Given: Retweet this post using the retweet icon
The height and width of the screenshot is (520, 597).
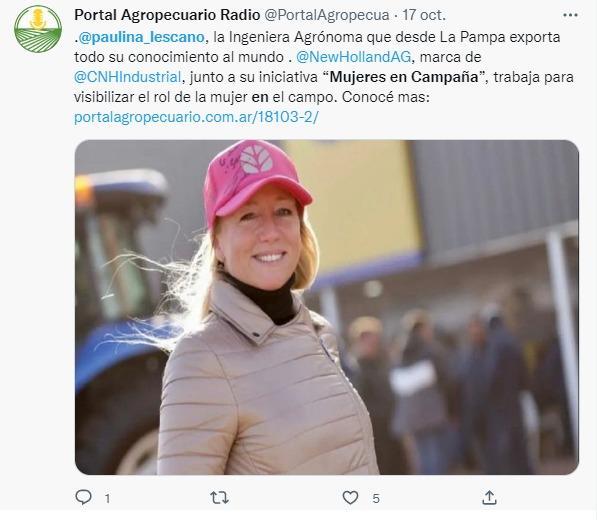Looking at the screenshot, I should click(x=219, y=497).
